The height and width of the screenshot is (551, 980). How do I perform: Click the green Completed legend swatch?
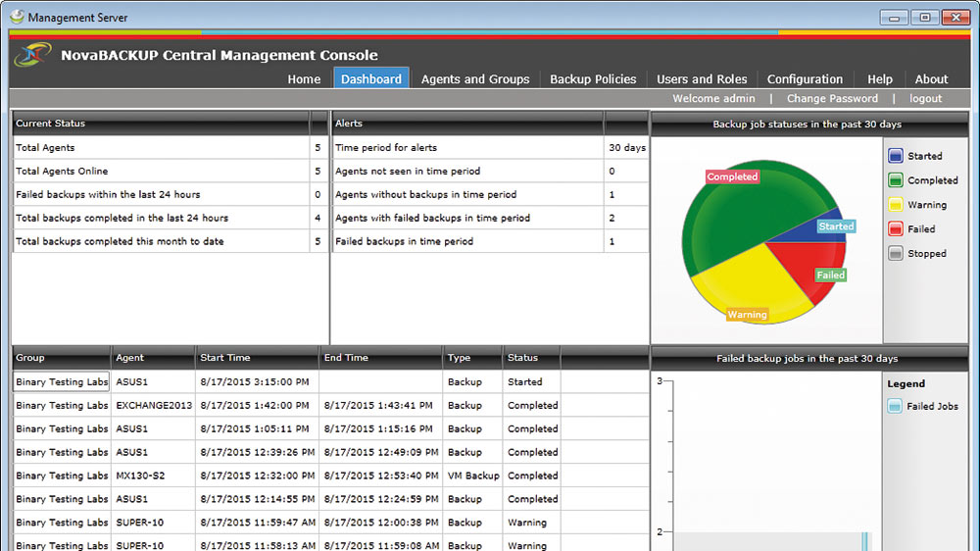(895, 180)
